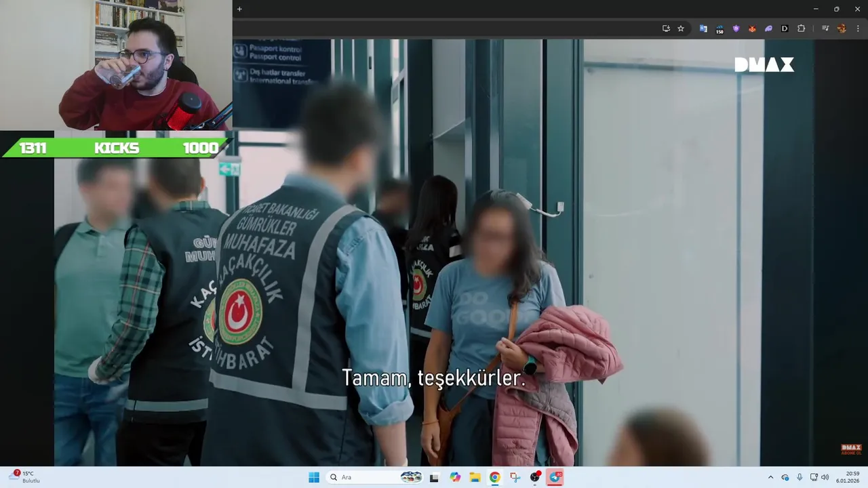The height and width of the screenshot is (488, 868).
Task: Open the extension showing the 150 badge
Action: [x=719, y=28]
